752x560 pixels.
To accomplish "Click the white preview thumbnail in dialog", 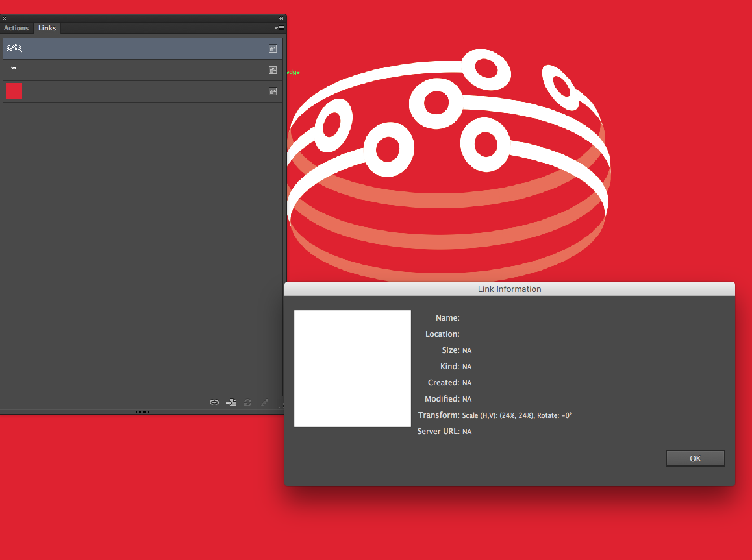I will (353, 369).
